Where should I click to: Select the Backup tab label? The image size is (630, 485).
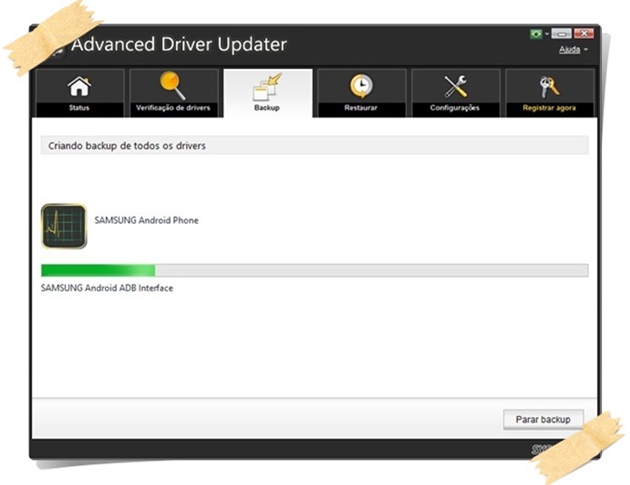[267, 108]
